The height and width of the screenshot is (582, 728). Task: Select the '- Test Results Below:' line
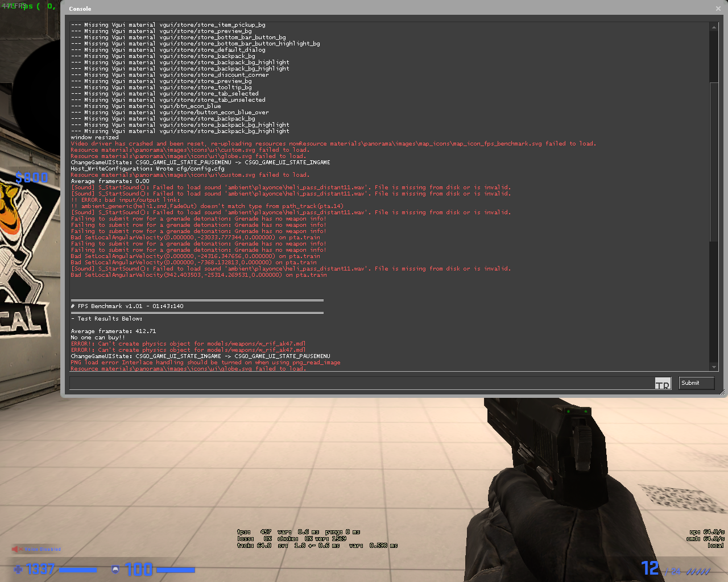coord(106,319)
